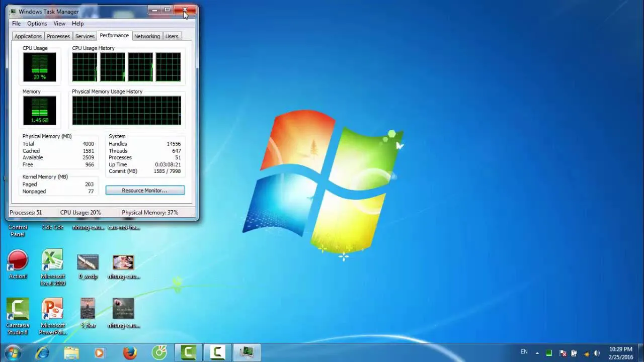Launch Camtasia Studio from the taskbar
The width and height of the screenshot is (644, 362).
pos(188,351)
